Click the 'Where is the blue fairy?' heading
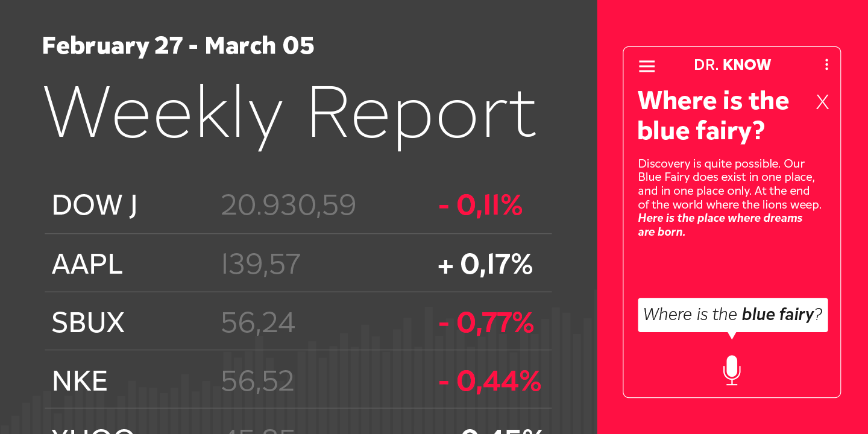The height and width of the screenshot is (434, 868). 713,116
